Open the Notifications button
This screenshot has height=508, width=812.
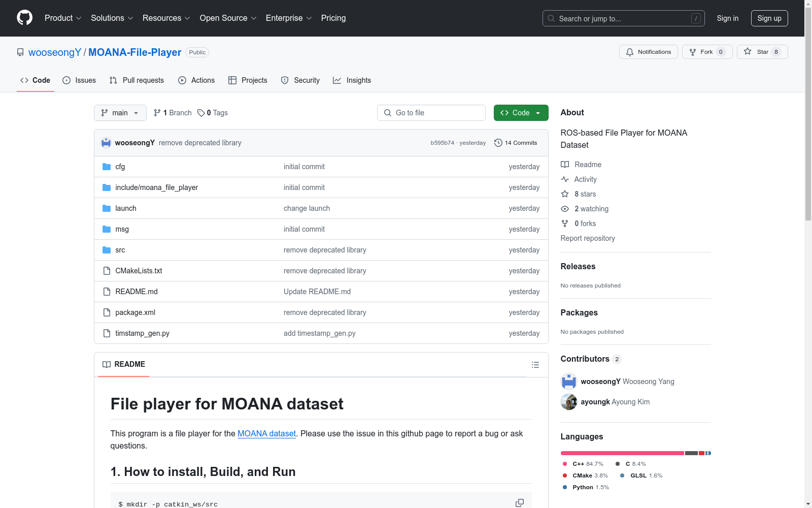click(x=649, y=52)
